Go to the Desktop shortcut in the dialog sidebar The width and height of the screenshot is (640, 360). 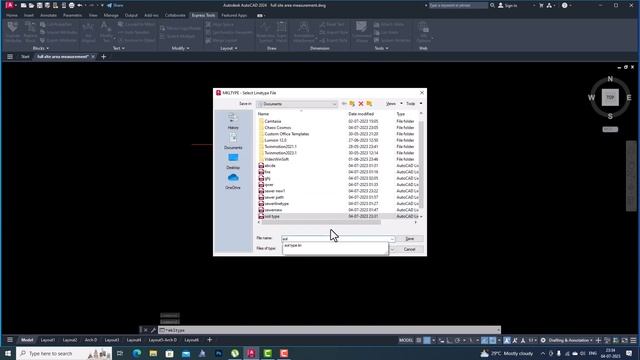tap(233, 161)
